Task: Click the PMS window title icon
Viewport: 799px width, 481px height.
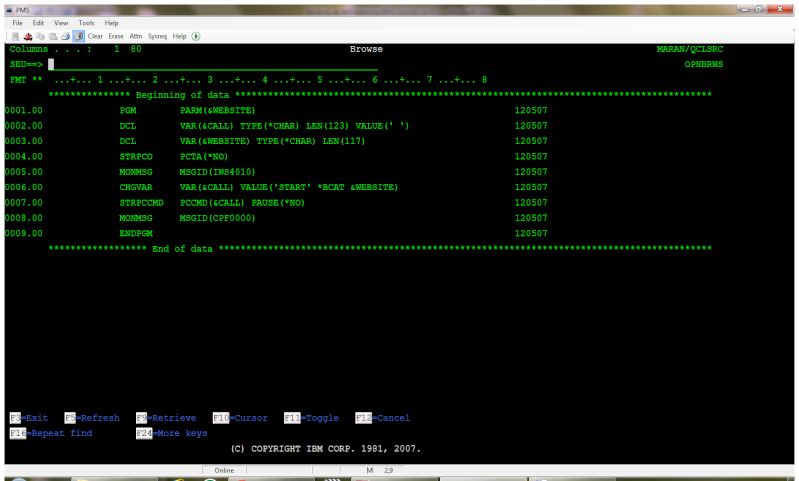Action: coord(9,10)
